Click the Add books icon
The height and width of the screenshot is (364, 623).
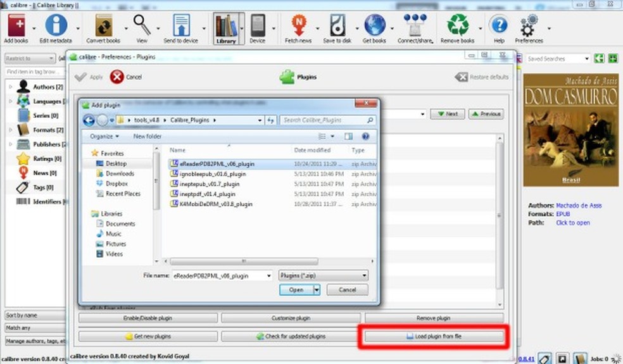point(16,25)
